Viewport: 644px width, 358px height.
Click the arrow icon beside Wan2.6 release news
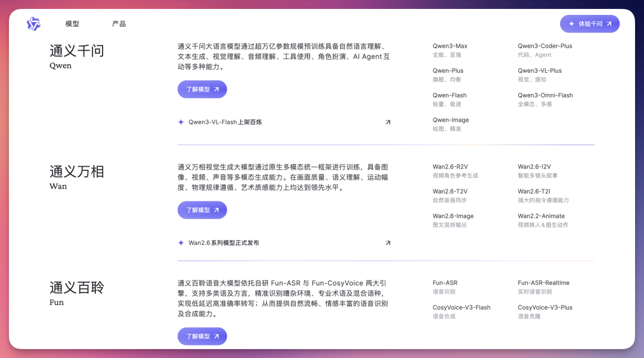point(388,243)
